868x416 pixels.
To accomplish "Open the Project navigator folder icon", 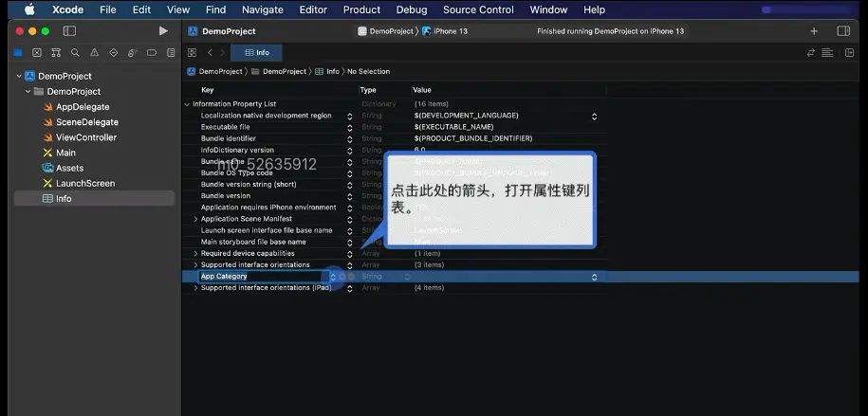I will 18,52.
